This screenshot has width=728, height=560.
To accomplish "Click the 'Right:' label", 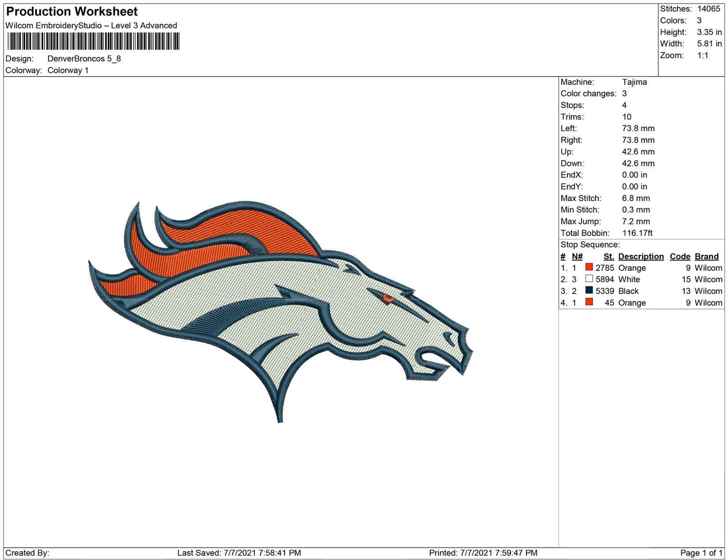I will 571,139.
